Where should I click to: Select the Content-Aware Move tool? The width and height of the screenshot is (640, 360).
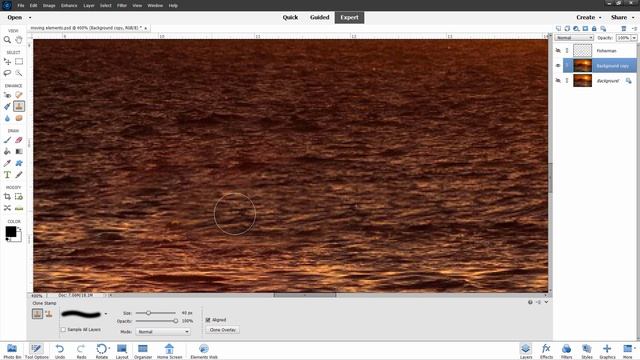[7, 208]
